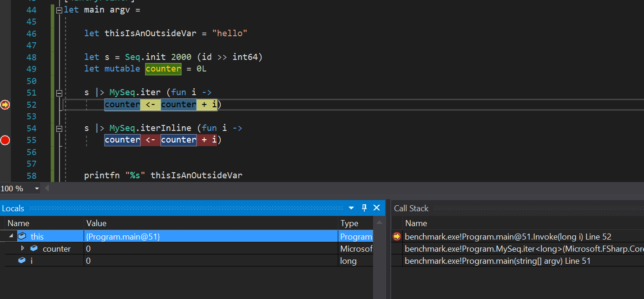Viewport: 644px width, 299px height.
Task: Open the Locals window position dropdown arrow
Action: pos(351,208)
